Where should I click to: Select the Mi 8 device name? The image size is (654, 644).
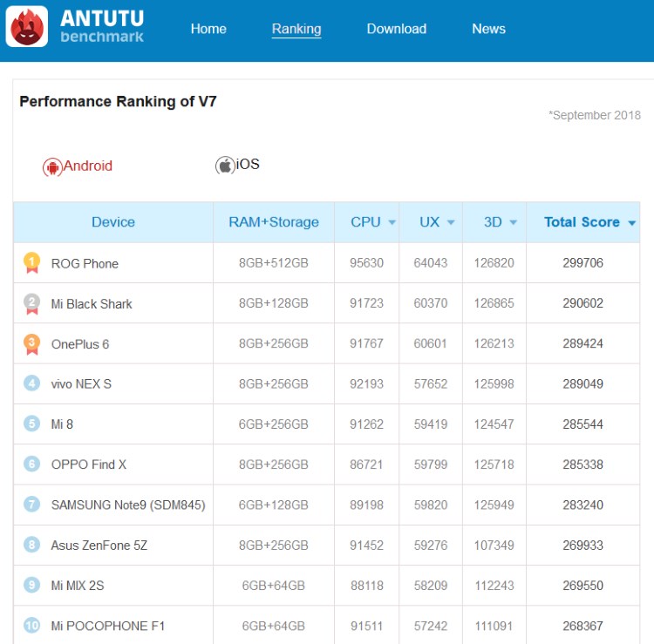(62, 424)
